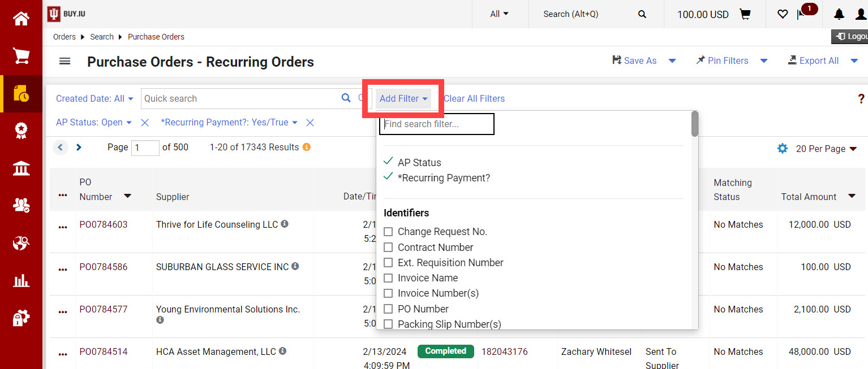The width and height of the screenshot is (868, 369).
Task: Open Recurring Payment?: Yes/True dropdown
Action: pos(229,123)
